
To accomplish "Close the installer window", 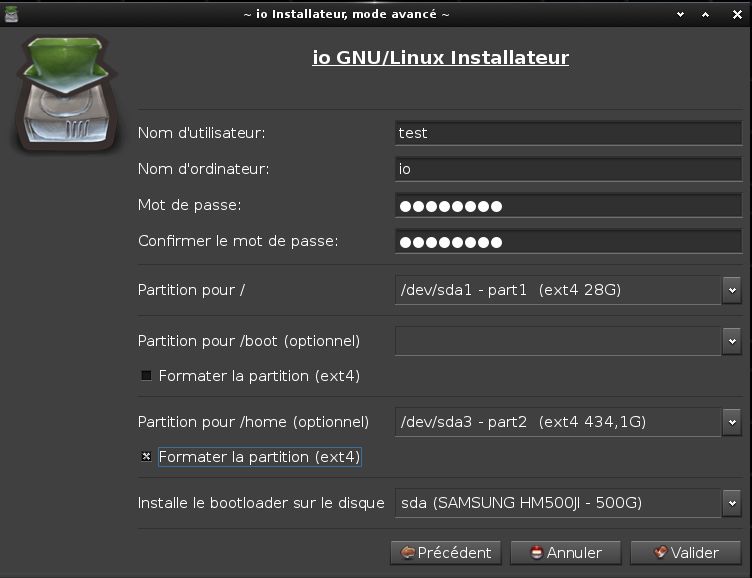I will pos(738,15).
